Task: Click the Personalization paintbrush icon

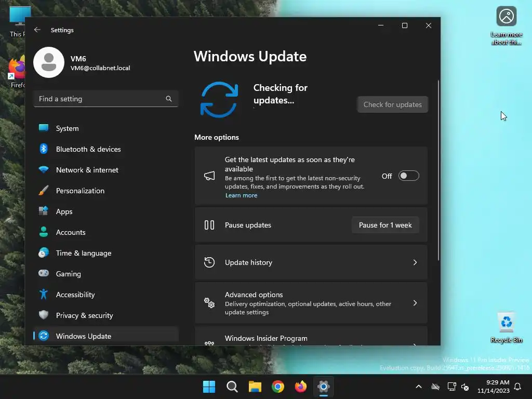Action: click(44, 190)
